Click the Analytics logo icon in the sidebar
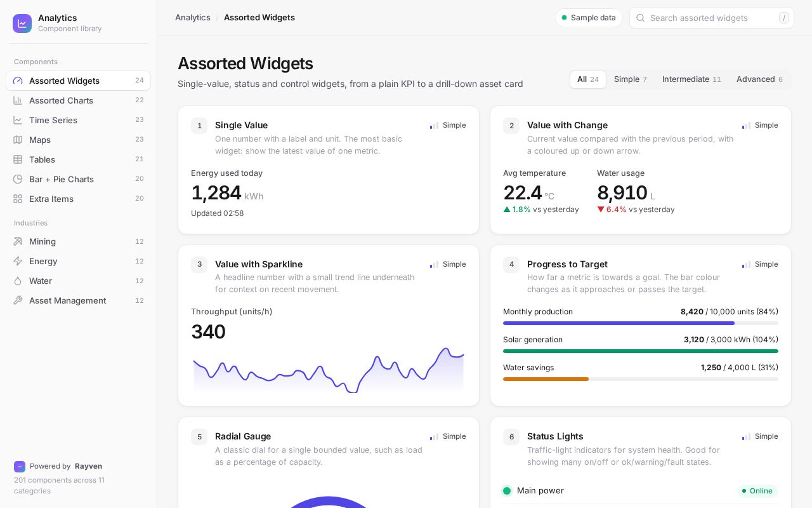This screenshot has height=508, width=812. [22, 23]
